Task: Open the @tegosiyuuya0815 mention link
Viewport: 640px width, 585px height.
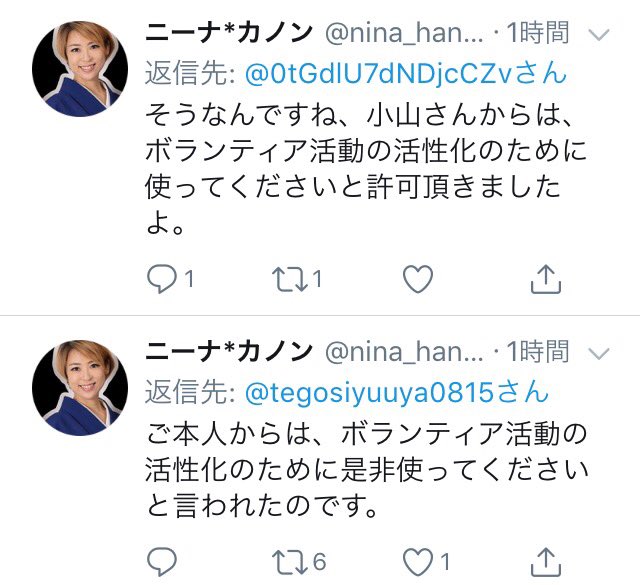Action: pyautogui.click(x=397, y=392)
